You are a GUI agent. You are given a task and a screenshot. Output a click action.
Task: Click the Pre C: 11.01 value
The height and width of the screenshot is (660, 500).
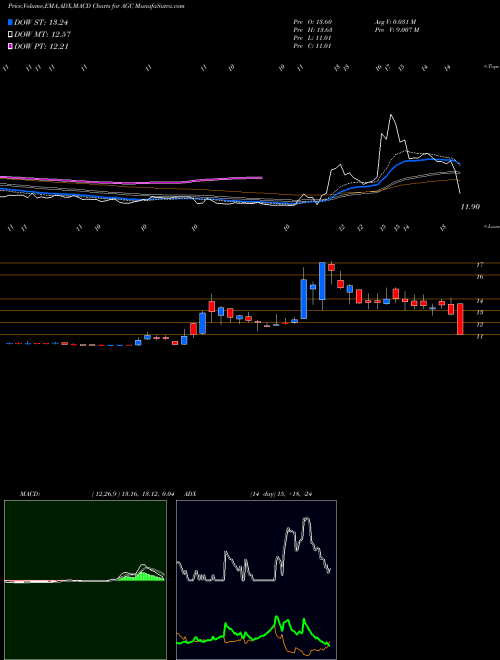pos(314,46)
